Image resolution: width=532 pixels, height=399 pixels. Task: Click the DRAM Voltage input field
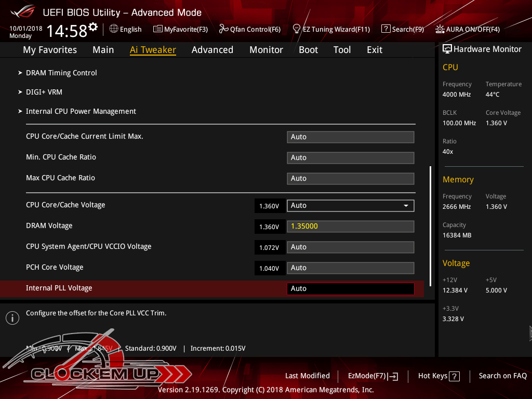click(350, 227)
